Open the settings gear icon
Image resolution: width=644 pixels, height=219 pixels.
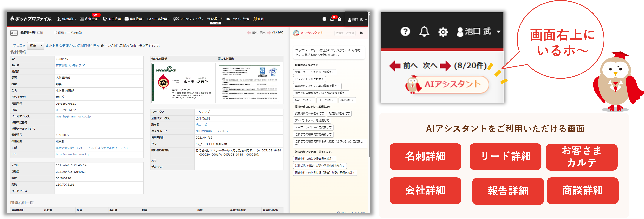339,19
